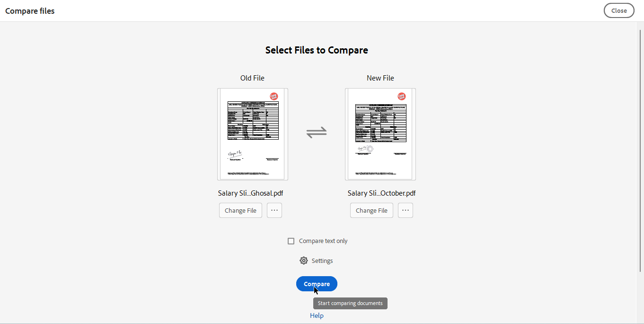Open the Settings gear icon

coord(303,260)
